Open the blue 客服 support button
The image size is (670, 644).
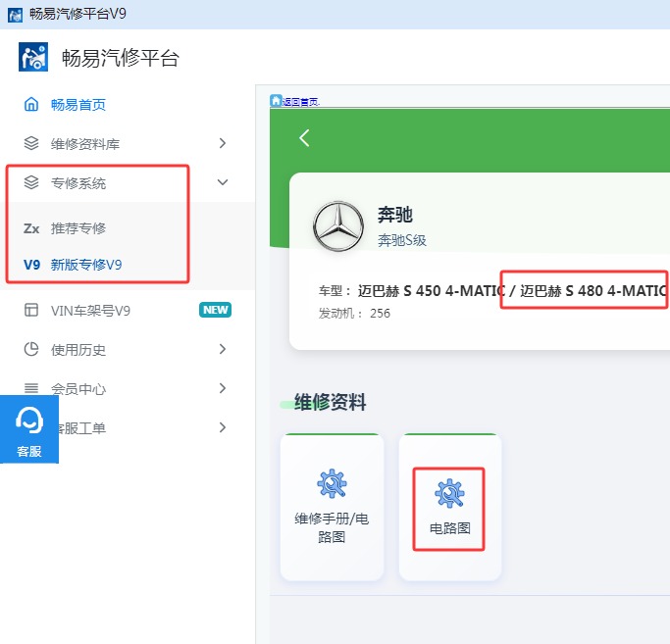pyautogui.click(x=29, y=429)
